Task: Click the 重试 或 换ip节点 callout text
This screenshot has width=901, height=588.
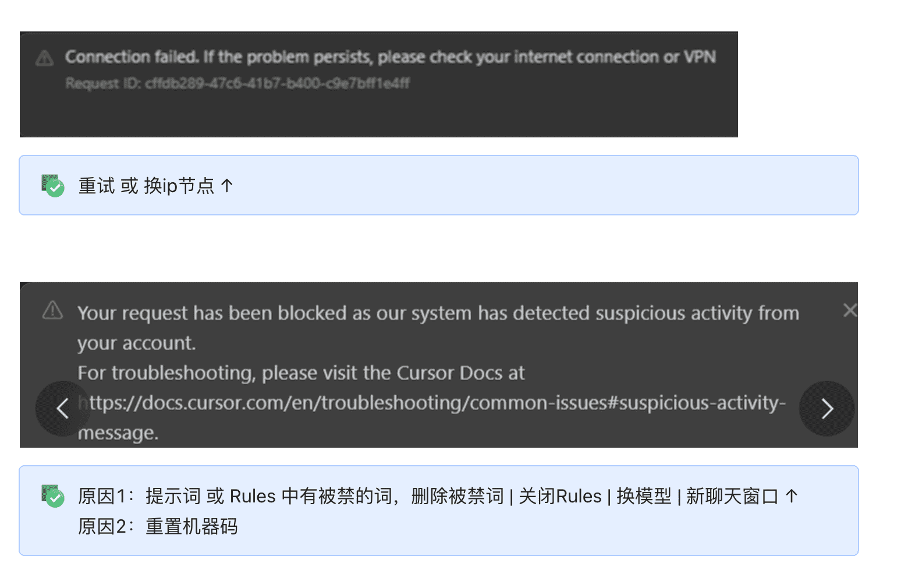Action: pos(147,186)
